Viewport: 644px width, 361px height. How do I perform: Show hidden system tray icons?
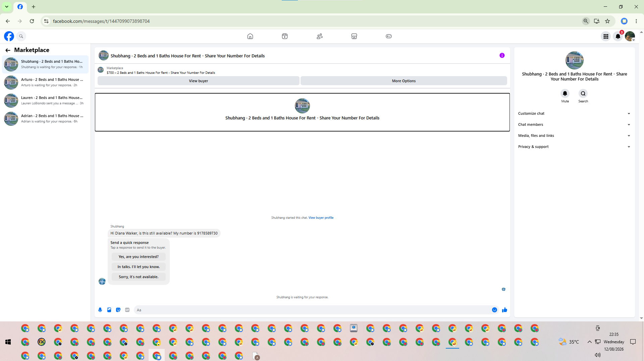click(589, 342)
